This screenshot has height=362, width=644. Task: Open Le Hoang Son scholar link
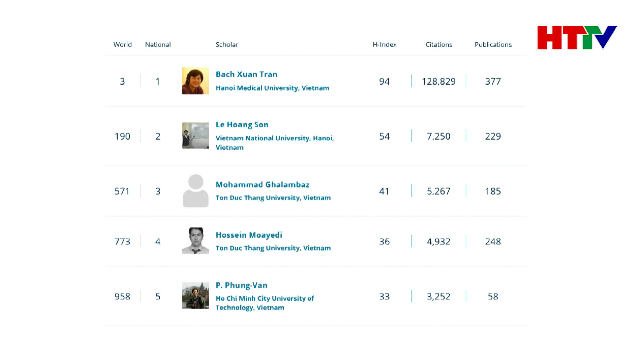click(242, 125)
